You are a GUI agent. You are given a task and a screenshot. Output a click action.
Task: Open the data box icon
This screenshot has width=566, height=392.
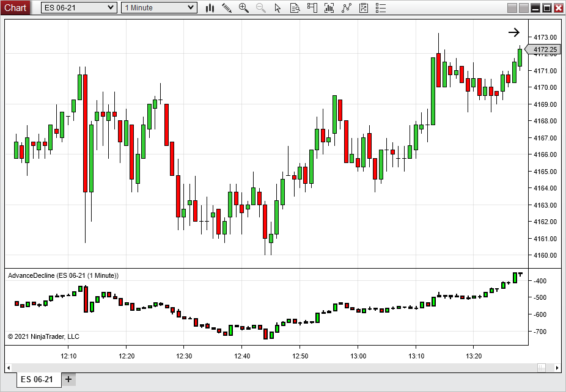tap(295, 8)
